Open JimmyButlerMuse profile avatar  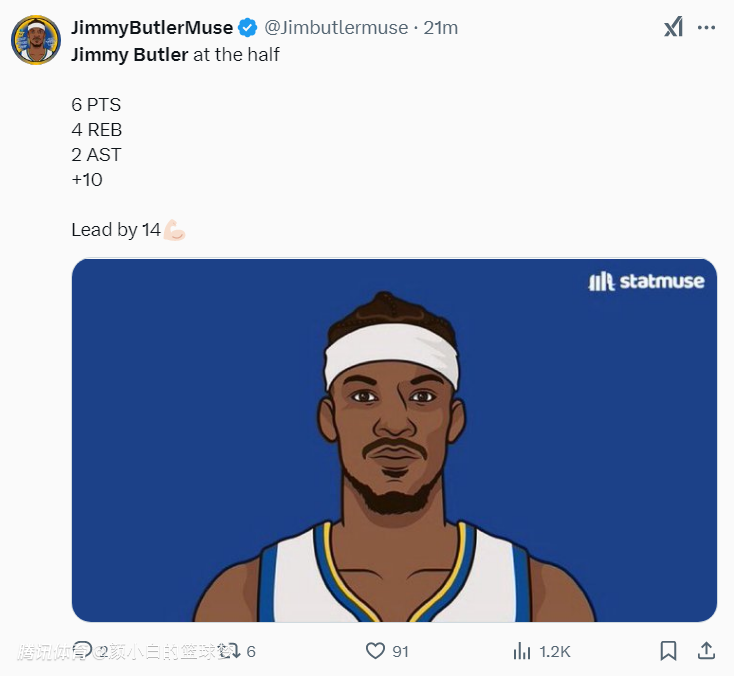(x=36, y=40)
